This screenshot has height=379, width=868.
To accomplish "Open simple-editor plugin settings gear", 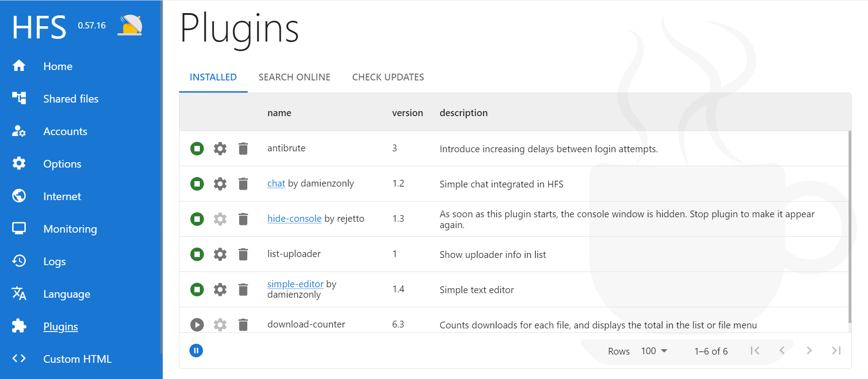I will (220, 290).
